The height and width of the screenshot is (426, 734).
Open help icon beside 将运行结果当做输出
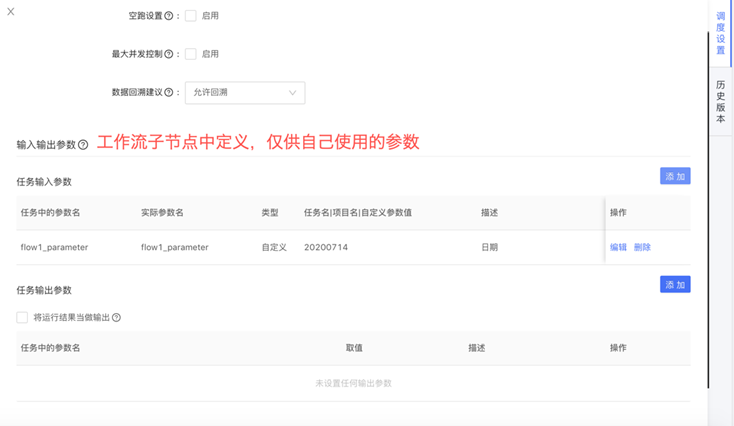[117, 317]
